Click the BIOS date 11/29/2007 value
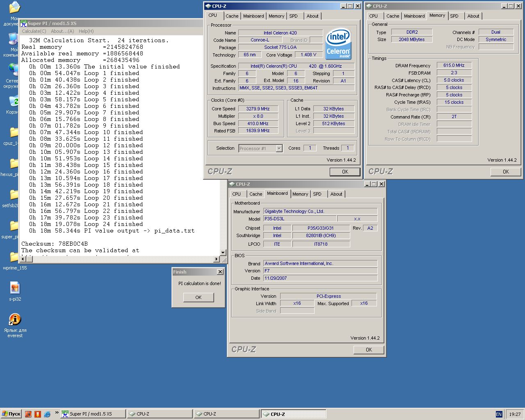 [x=320, y=278]
